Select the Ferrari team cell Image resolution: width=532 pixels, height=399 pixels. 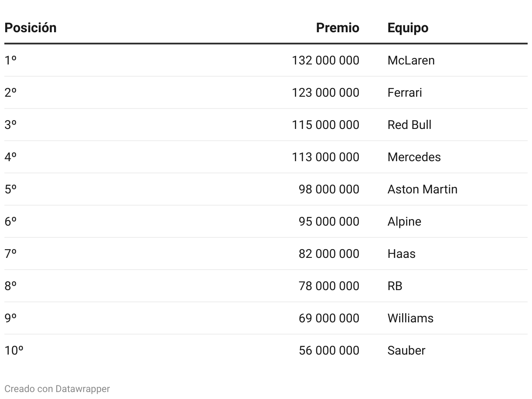405,92
